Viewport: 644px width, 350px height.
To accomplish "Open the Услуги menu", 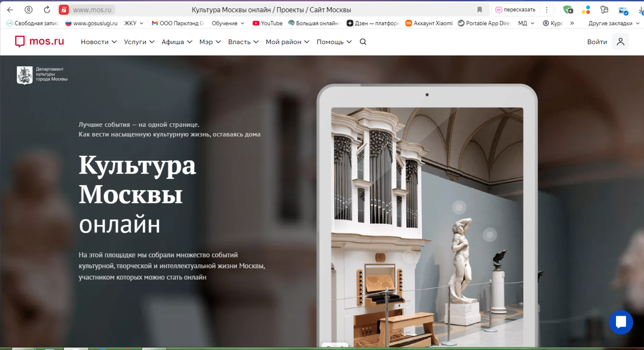I will [x=139, y=42].
